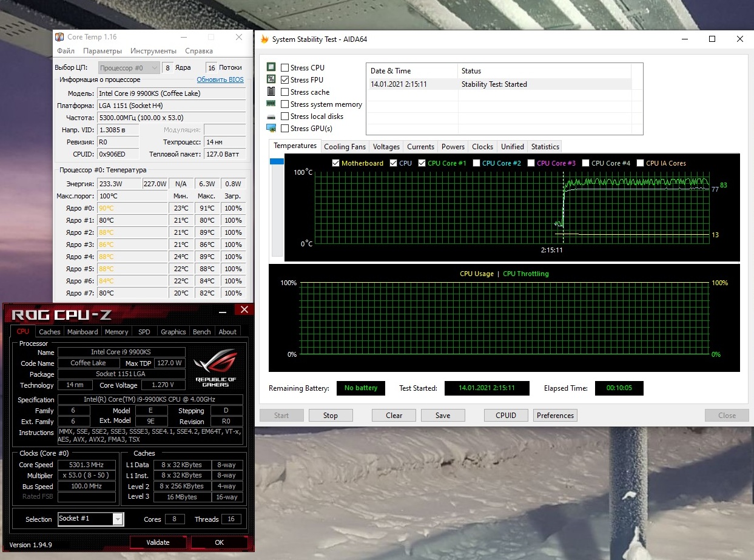Open Preferences in AIDA64
Viewport: 754px width, 560px height.
(x=555, y=416)
